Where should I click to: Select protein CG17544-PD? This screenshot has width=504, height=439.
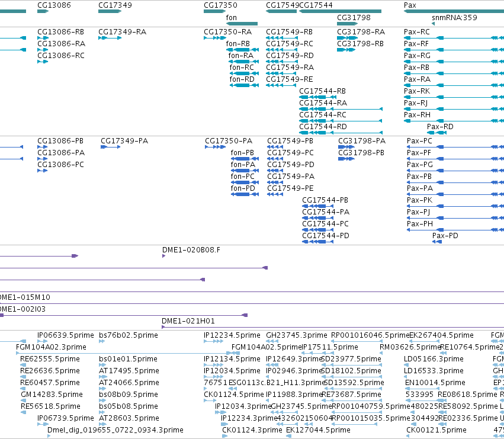326,236
